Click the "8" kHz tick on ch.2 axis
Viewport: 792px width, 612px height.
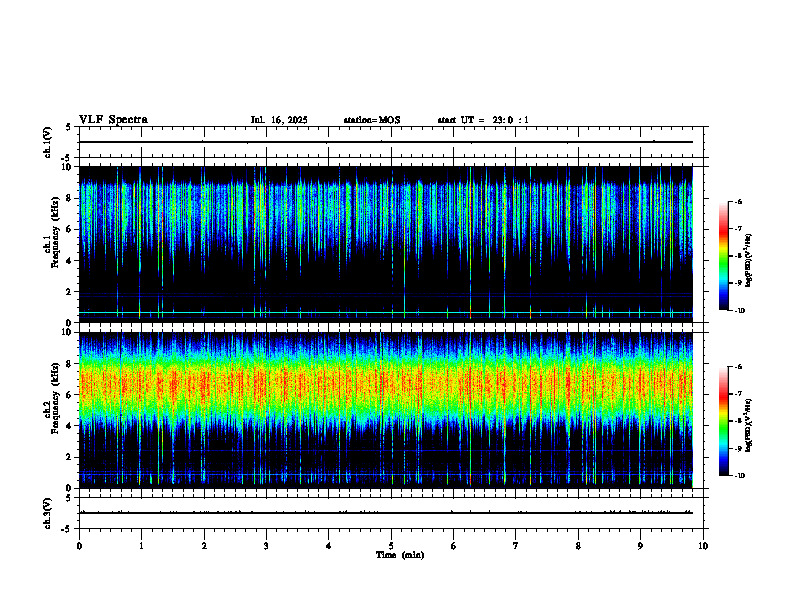[70, 364]
